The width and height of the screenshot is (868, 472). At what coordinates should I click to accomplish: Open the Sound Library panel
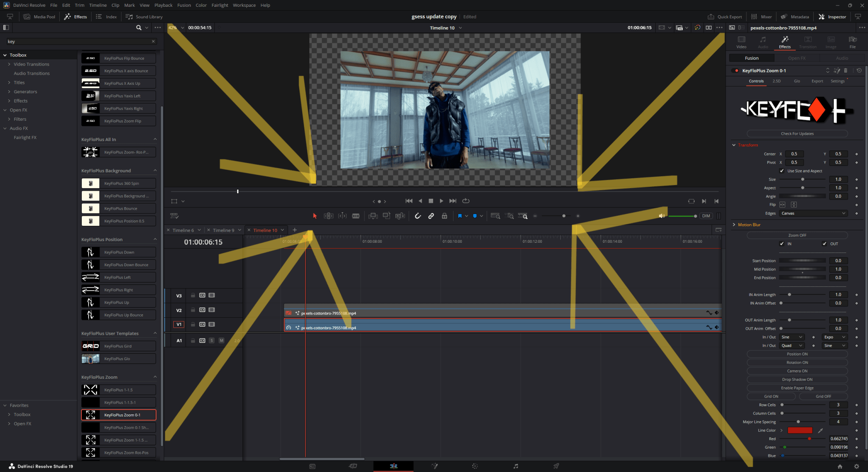[x=144, y=17]
